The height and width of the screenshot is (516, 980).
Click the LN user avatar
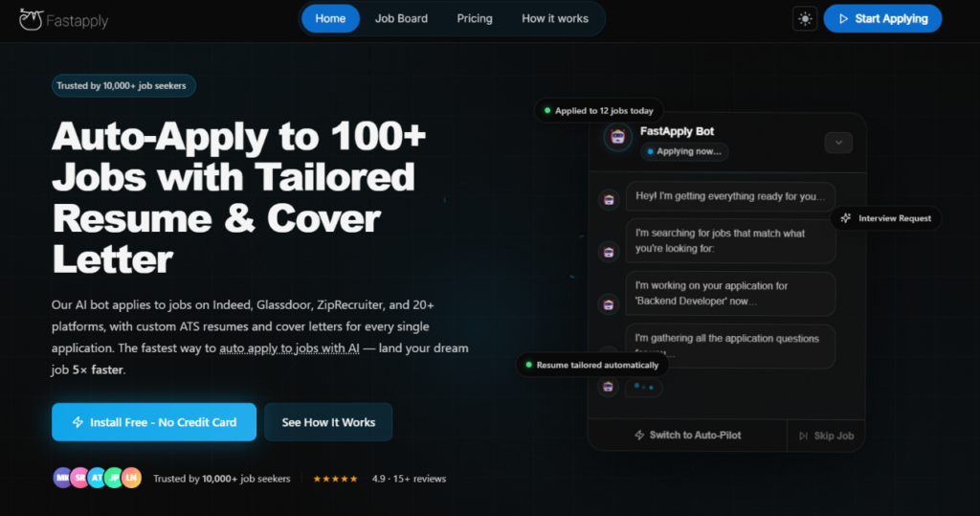coord(131,479)
